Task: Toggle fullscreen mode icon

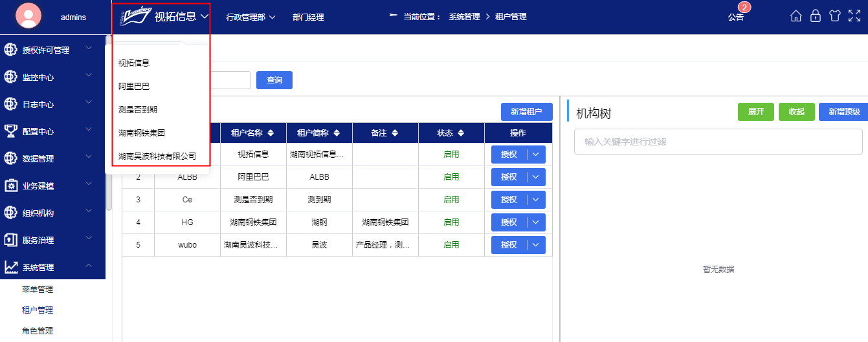Action: click(x=854, y=16)
